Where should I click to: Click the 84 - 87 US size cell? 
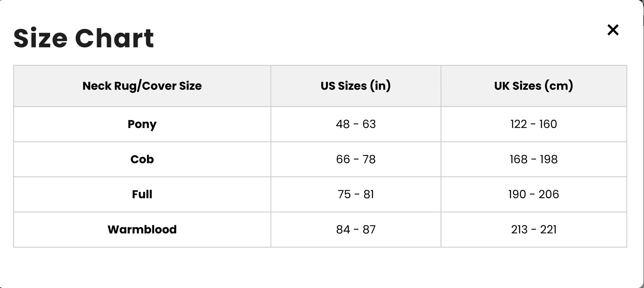[356, 230]
